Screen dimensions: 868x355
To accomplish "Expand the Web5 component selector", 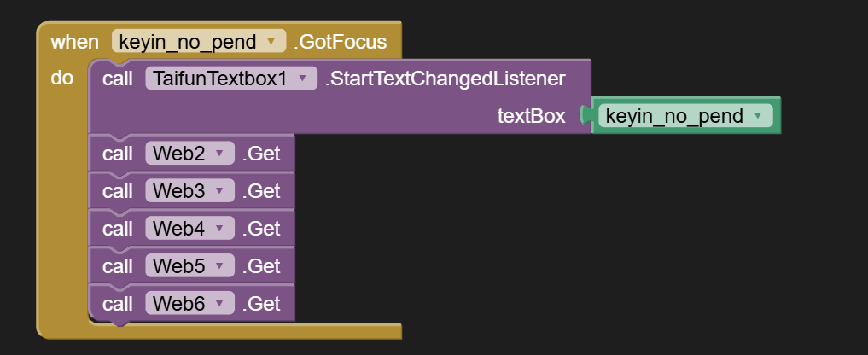I will pyautogui.click(x=219, y=266).
